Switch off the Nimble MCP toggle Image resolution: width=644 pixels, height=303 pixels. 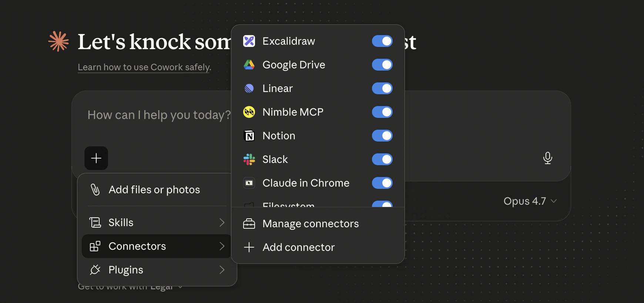tap(382, 112)
